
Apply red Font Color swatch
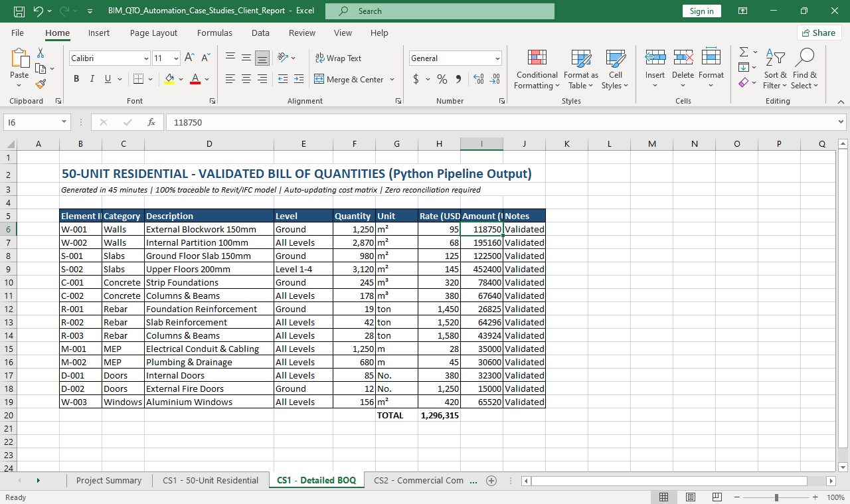coord(196,79)
